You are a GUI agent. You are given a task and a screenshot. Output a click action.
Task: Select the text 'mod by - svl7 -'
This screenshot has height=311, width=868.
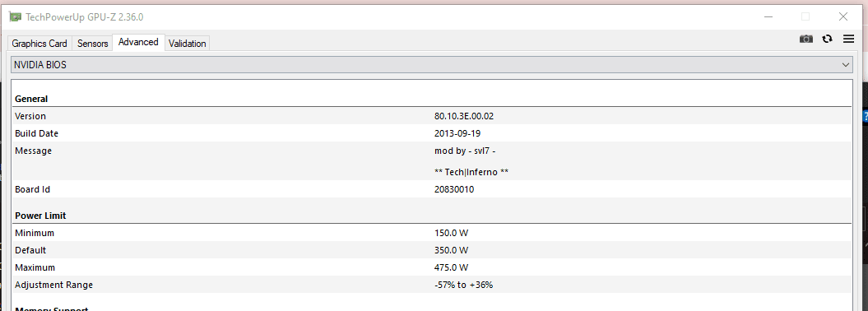[465, 151]
